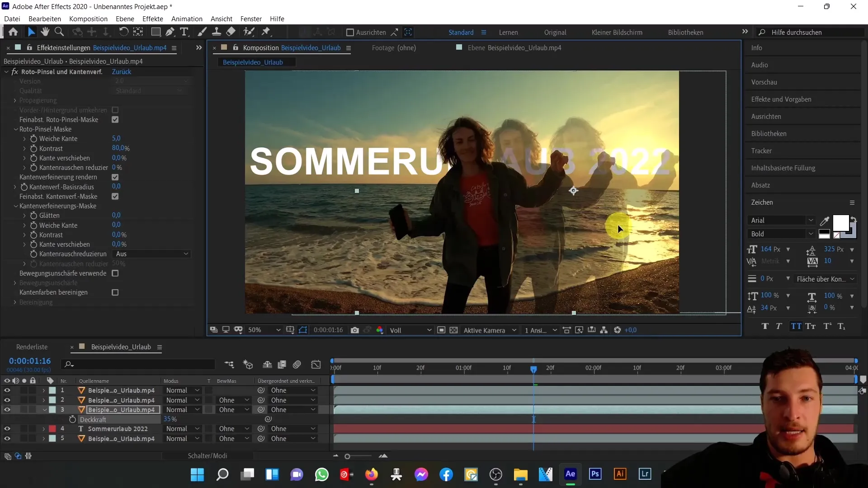868x488 pixels.
Task: Toggle the transparency grid icon
Action: (454, 330)
